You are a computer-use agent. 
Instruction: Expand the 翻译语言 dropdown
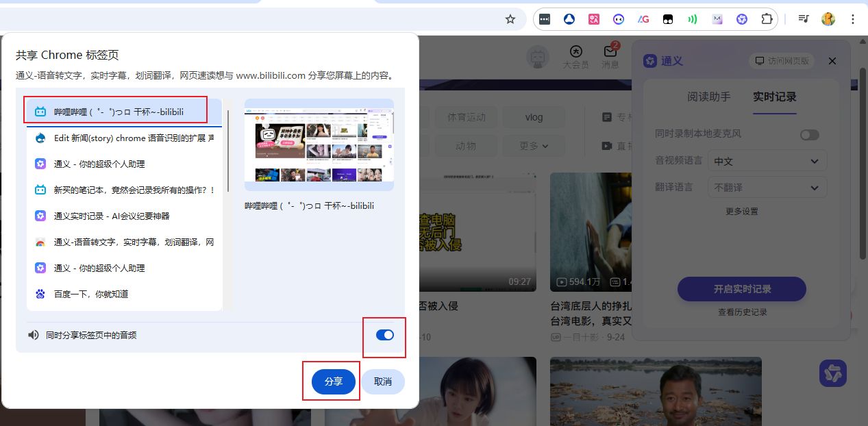[x=767, y=187]
